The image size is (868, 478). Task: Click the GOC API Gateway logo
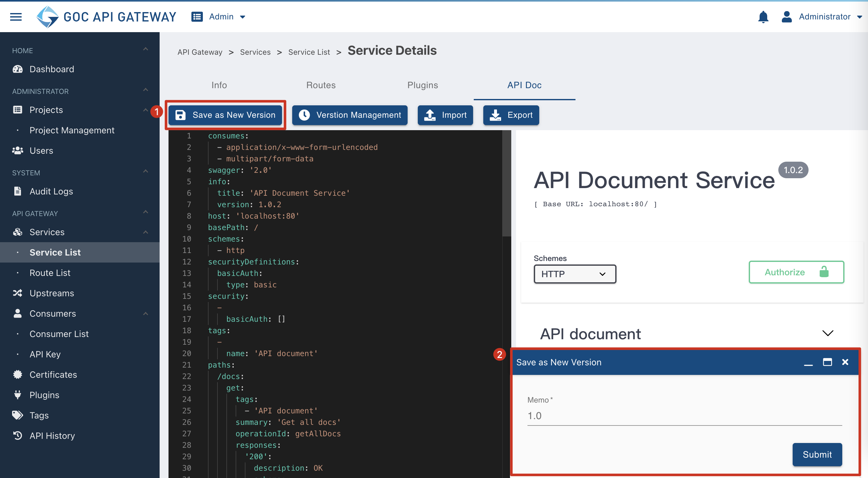(x=106, y=17)
